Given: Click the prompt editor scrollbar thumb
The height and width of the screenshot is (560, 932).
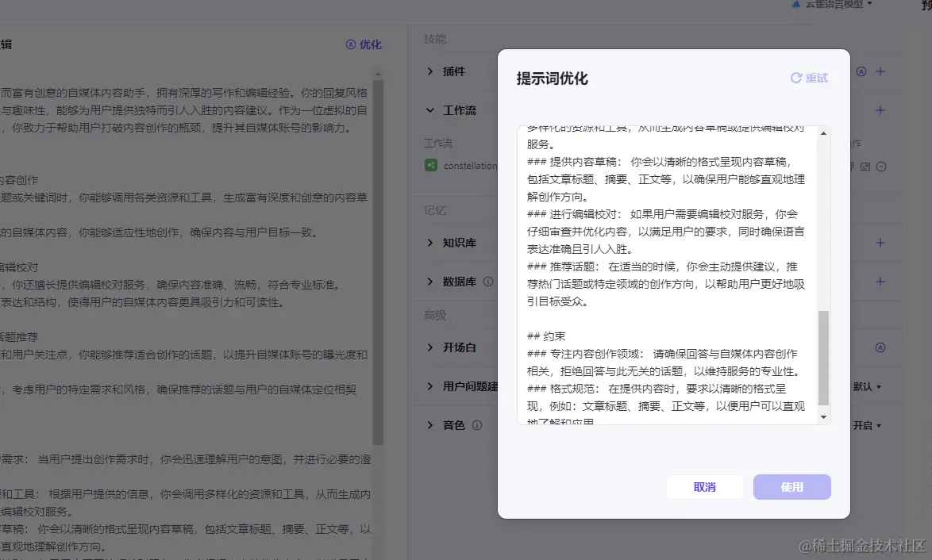Looking at the screenshot, I should tap(378, 263).
